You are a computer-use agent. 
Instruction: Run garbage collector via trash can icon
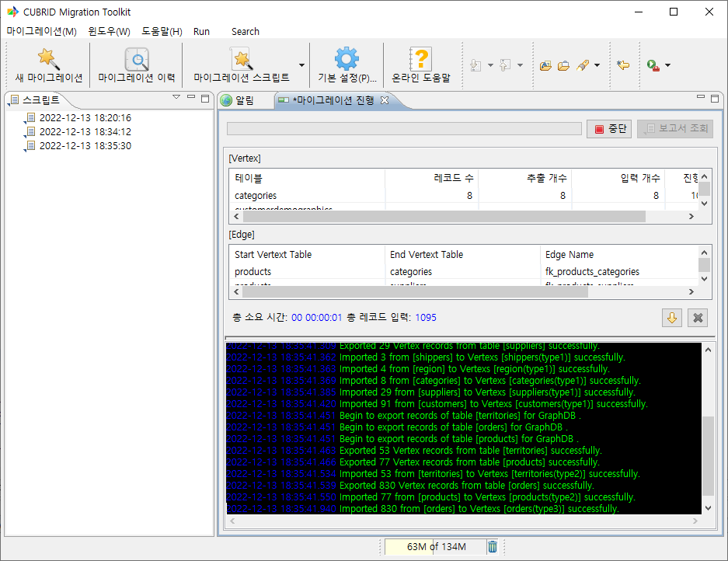[493, 547]
